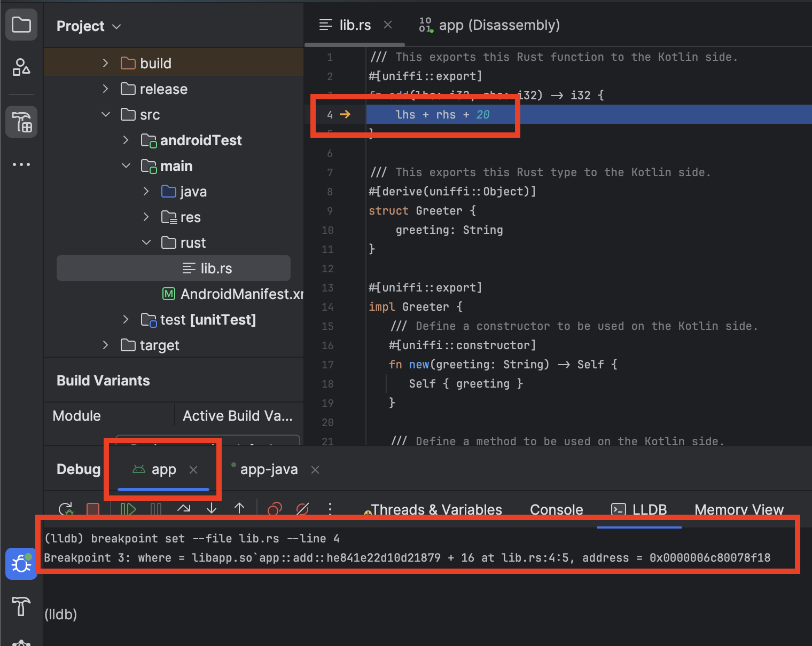Open the Build hammer tool window
The width and height of the screenshot is (812, 646).
click(21, 606)
